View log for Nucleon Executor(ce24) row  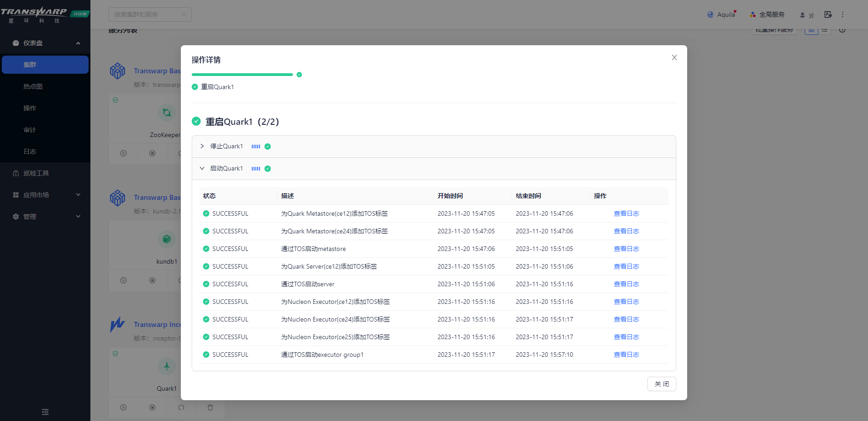(x=626, y=319)
